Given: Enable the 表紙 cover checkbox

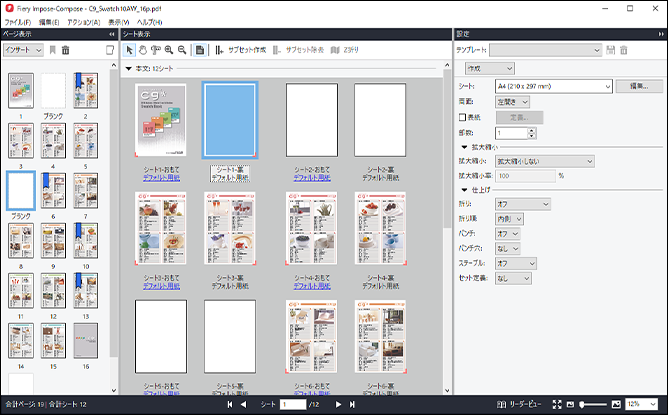Looking at the screenshot, I should 461,117.
